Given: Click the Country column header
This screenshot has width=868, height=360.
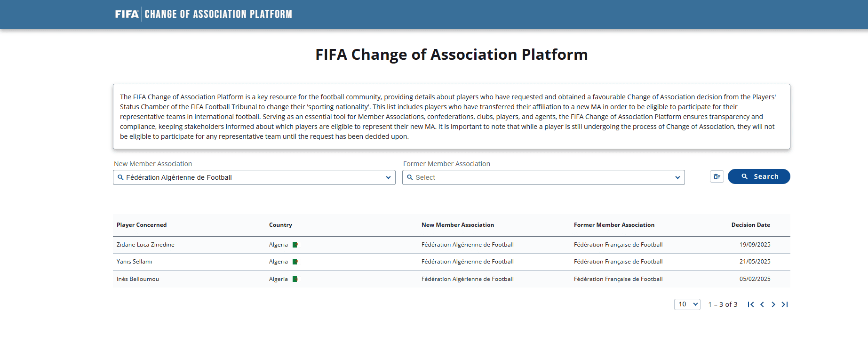Looking at the screenshot, I should click(x=280, y=225).
